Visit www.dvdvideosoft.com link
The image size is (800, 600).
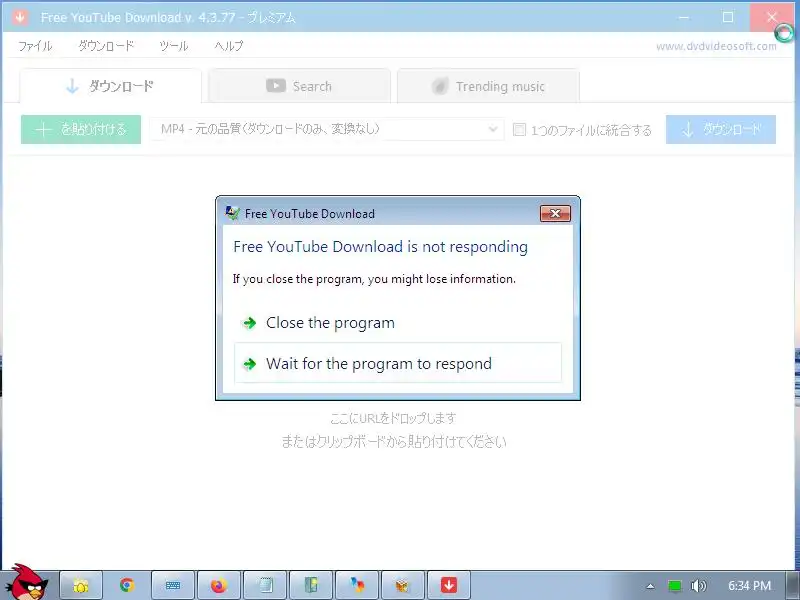coord(716,46)
